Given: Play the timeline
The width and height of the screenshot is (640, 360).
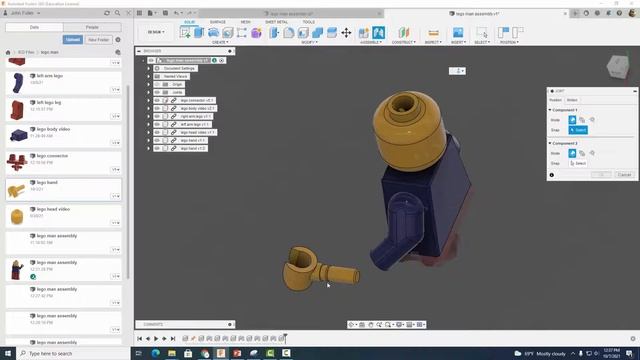Looking at the screenshot, I should (x=156, y=338).
